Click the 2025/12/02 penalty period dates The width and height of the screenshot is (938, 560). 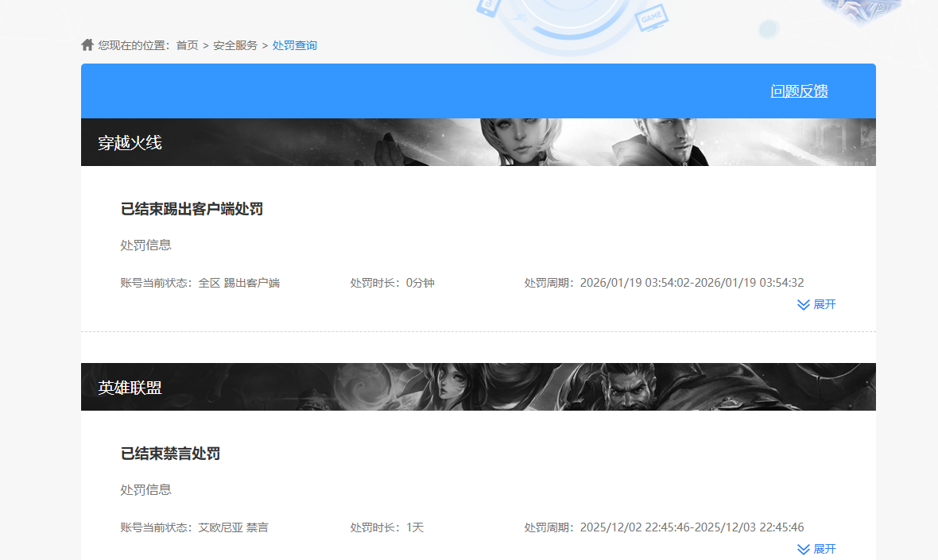point(665,527)
